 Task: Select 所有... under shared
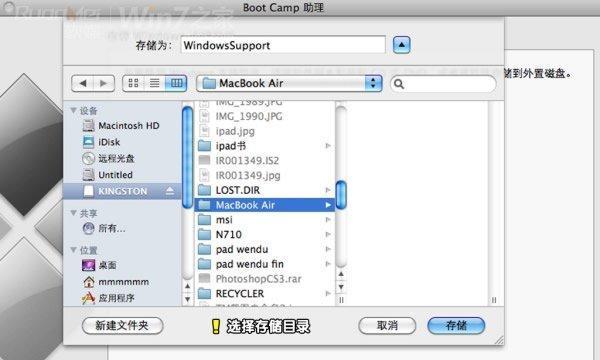122,228
